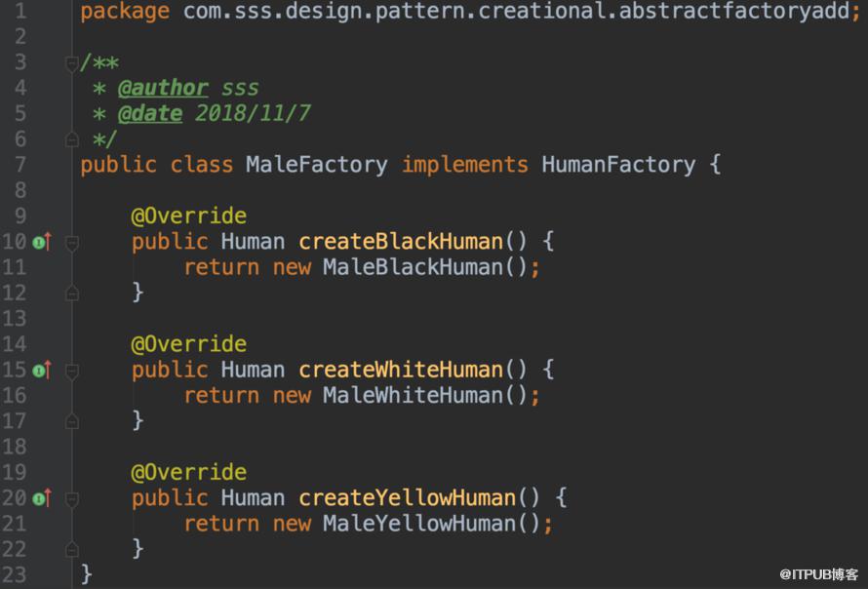Viewport: 868px width, 589px height.
Task: Click fold end marker on line 12
Action: (x=71, y=293)
